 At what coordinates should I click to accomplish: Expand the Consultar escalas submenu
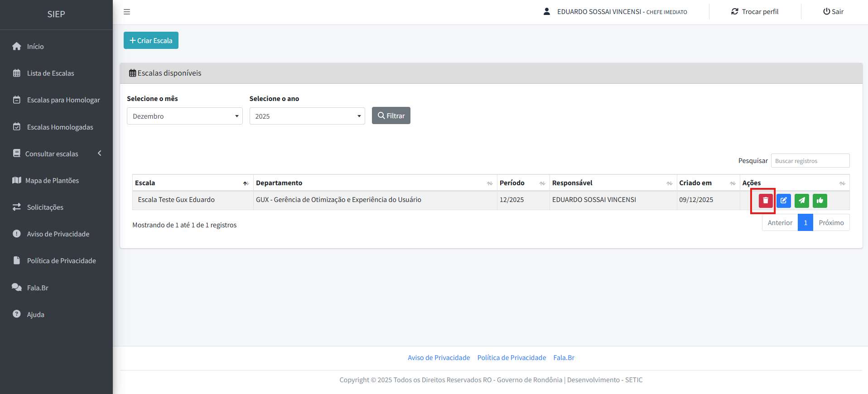[56, 154]
